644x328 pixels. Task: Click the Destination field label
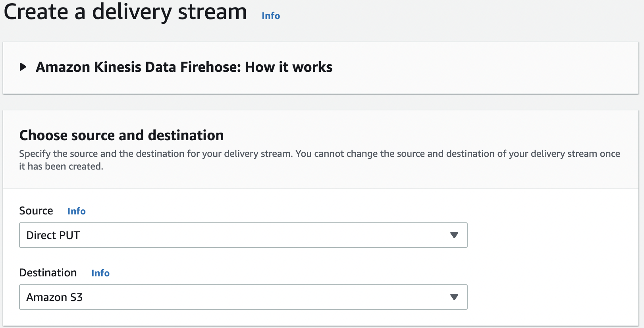click(x=48, y=273)
